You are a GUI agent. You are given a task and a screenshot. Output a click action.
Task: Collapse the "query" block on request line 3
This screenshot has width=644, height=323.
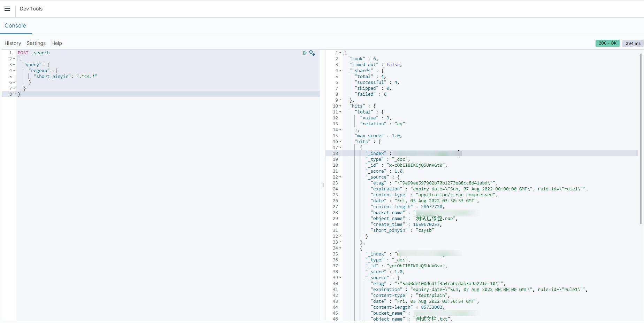(x=14, y=65)
